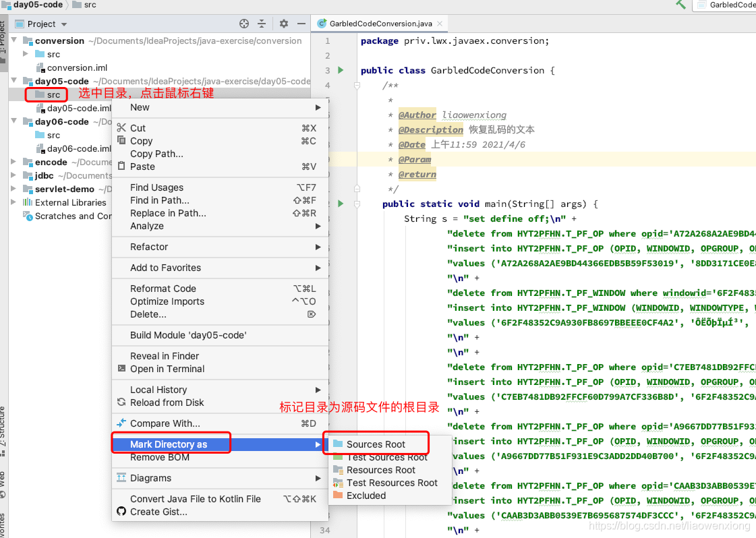The image size is (756, 538).
Task: Click day05-code breadcrumb in navigation bar
Action: pyautogui.click(x=32, y=5)
